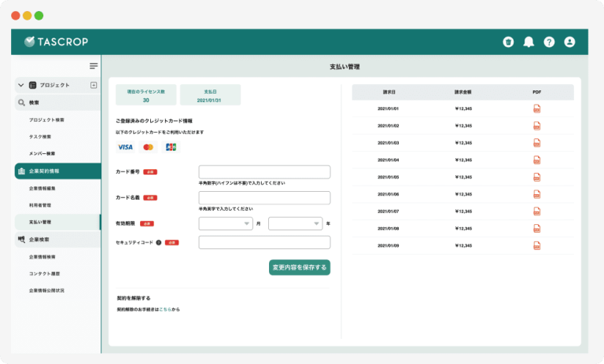Click the 支払日 2021/01/31 card
Image resolution: width=604 pixels, height=364 pixels.
210,95
